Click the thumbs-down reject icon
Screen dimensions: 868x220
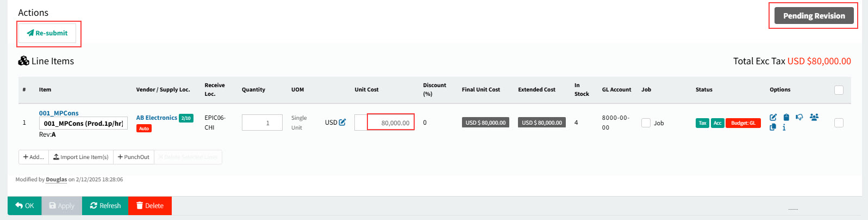(800, 117)
